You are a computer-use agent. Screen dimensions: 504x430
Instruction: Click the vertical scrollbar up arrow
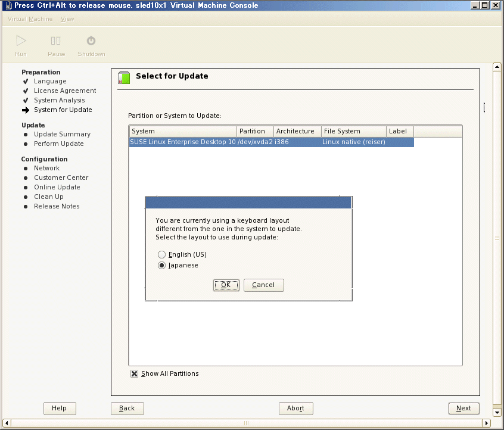click(x=497, y=67)
